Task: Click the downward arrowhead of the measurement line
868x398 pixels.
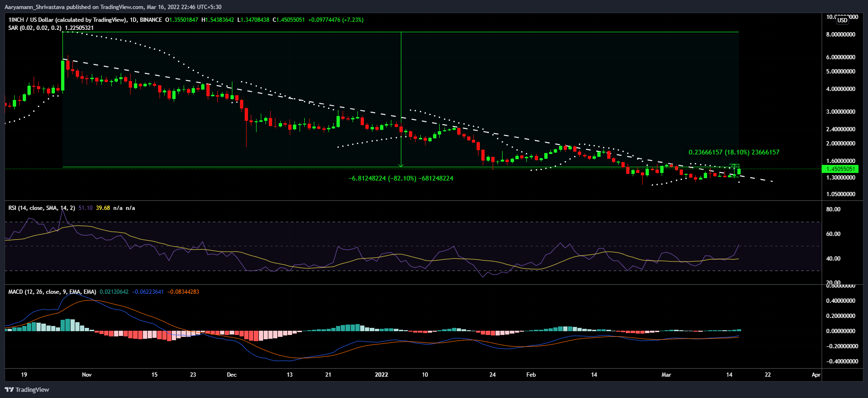Action: [x=401, y=165]
